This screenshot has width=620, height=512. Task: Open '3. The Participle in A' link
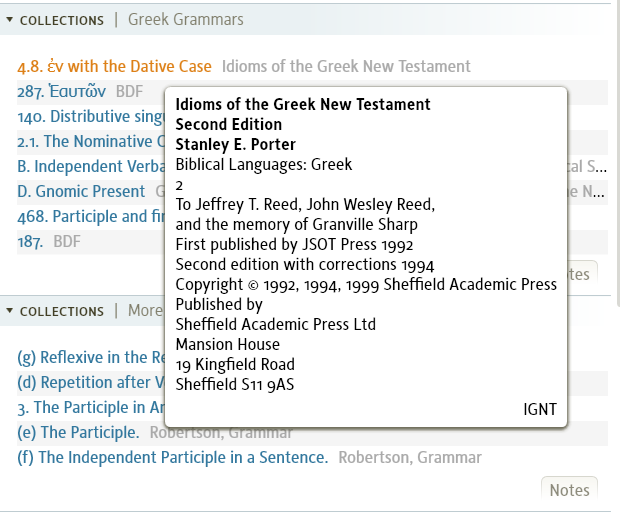(90, 408)
